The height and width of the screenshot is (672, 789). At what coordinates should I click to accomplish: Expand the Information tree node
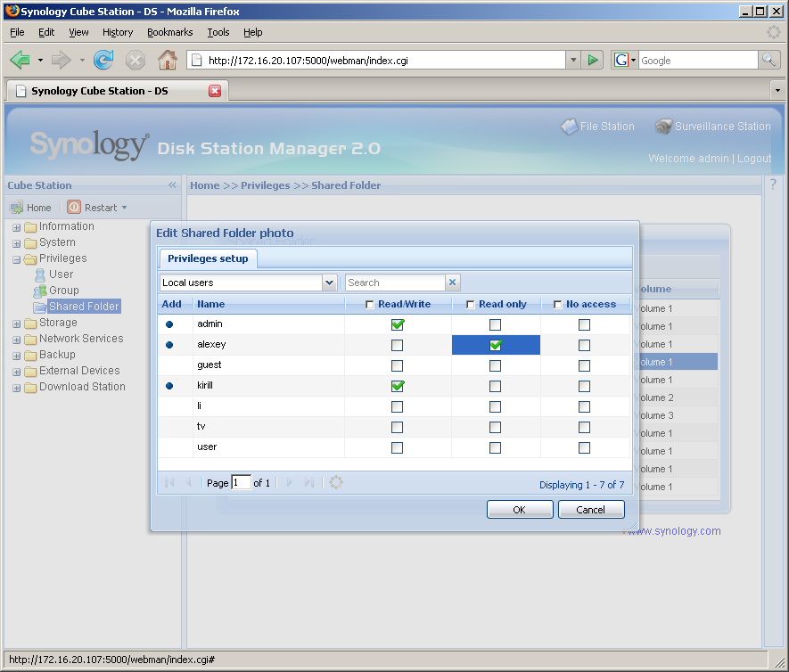(17, 228)
